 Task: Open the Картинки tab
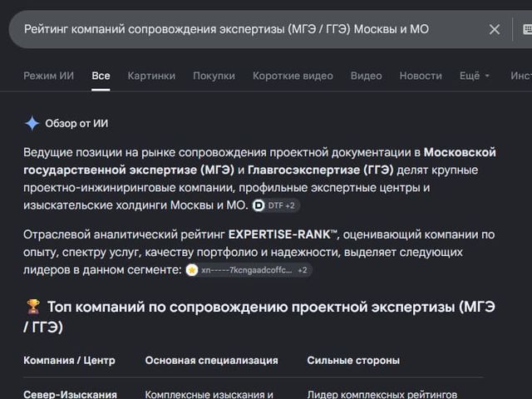[x=151, y=76]
